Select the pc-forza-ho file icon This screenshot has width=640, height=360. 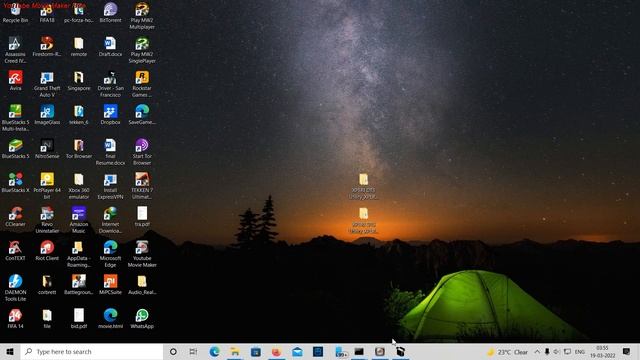pos(79,12)
